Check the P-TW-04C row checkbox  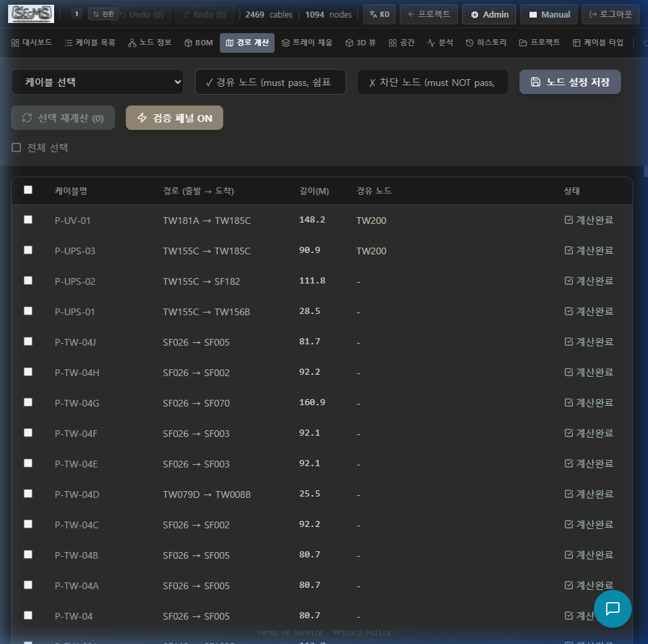(28, 524)
